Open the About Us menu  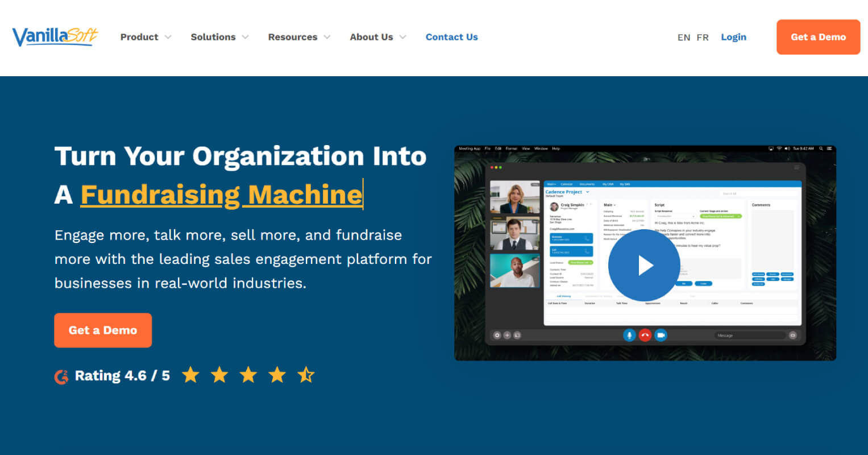(x=371, y=37)
